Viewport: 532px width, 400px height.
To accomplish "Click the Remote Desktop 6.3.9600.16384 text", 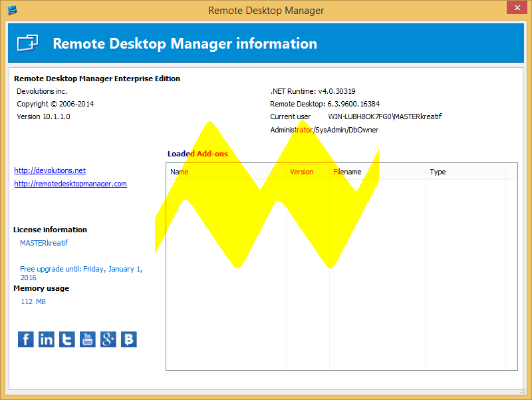I will [325, 104].
